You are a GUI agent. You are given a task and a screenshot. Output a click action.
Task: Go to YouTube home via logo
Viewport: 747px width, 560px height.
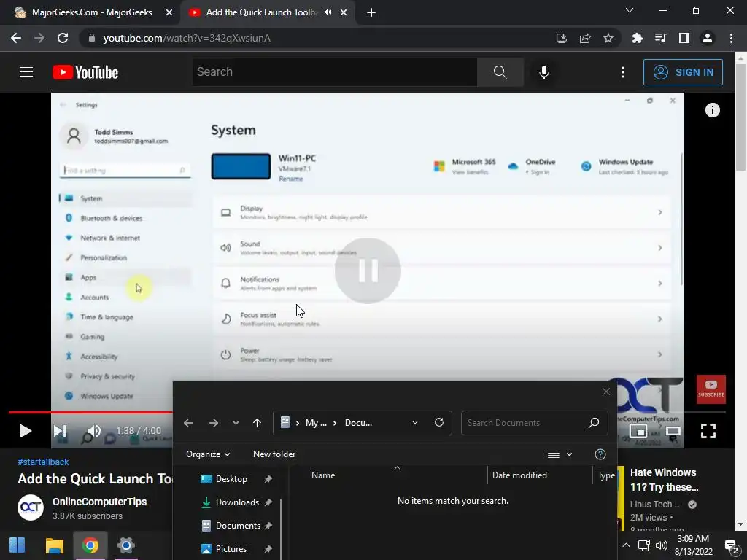[85, 72]
